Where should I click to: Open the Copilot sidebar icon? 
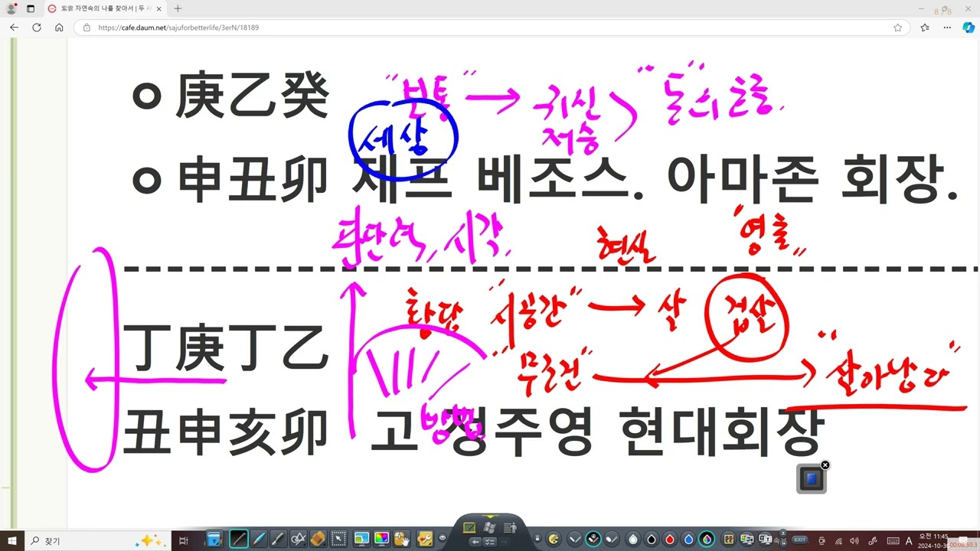[x=969, y=27]
